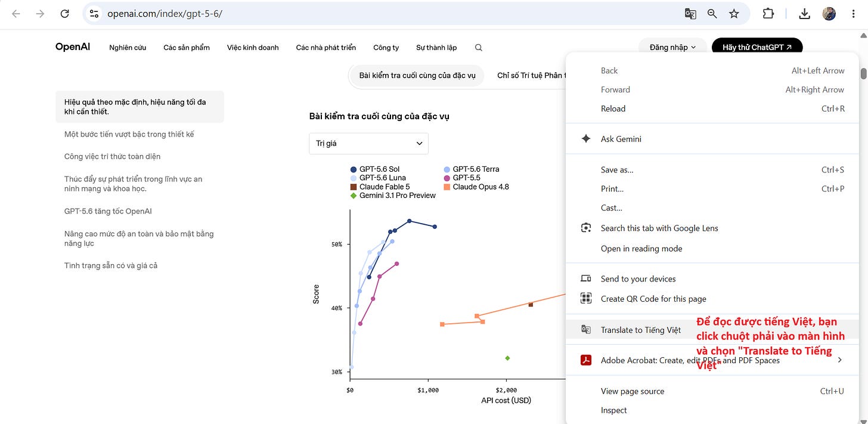
Task: Click the search icon in OpenAI navigation
Action: click(479, 48)
